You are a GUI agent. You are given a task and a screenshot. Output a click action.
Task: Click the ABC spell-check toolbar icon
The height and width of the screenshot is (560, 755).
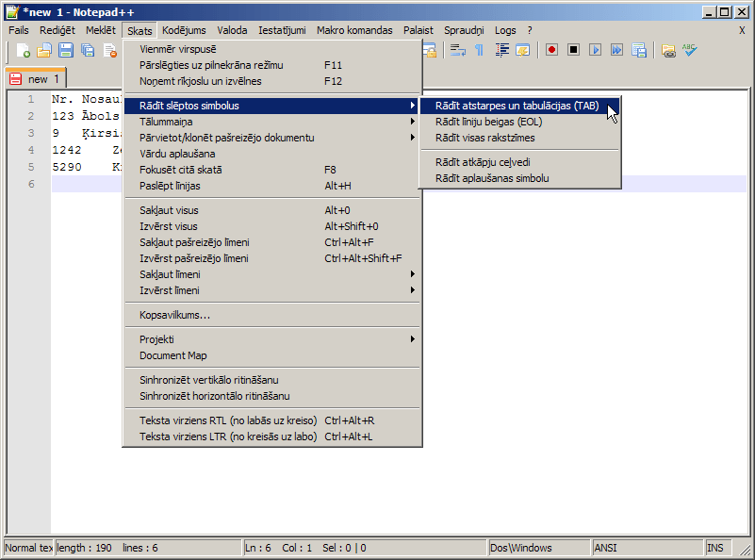tap(690, 50)
